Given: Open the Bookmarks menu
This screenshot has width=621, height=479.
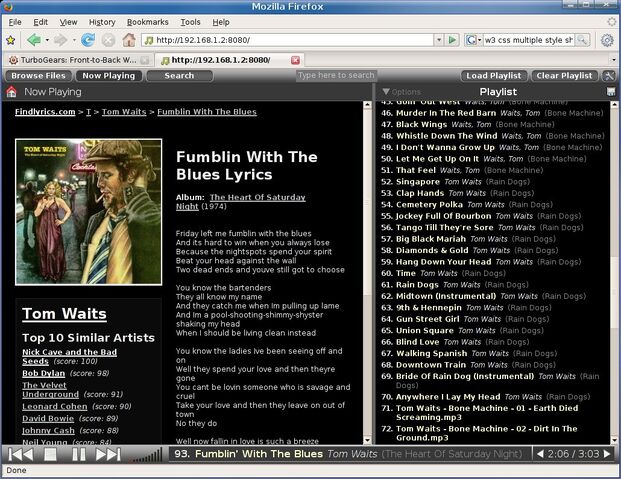Looking at the screenshot, I should tap(148, 22).
